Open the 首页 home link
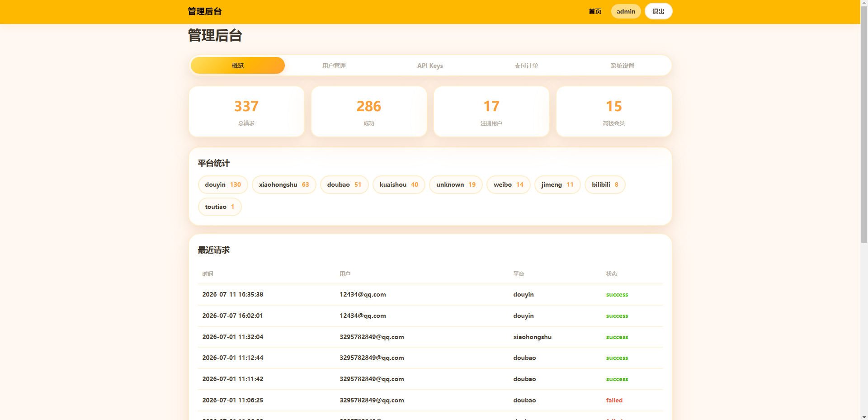 coord(595,11)
